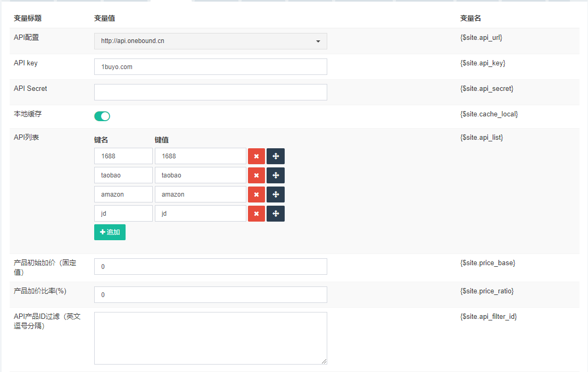The width and height of the screenshot is (588, 372).
Task: Click the 键值 column label
Action: pos(162,140)
